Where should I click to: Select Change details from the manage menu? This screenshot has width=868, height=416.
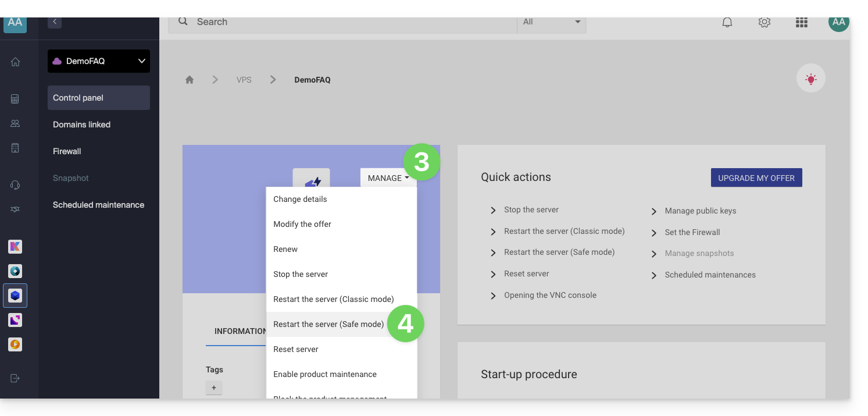click(x=300, y=198)
